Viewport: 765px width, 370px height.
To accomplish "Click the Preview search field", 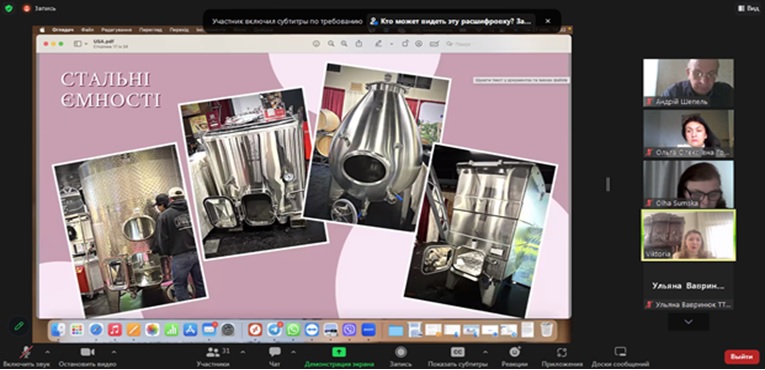I will [505, 44].
